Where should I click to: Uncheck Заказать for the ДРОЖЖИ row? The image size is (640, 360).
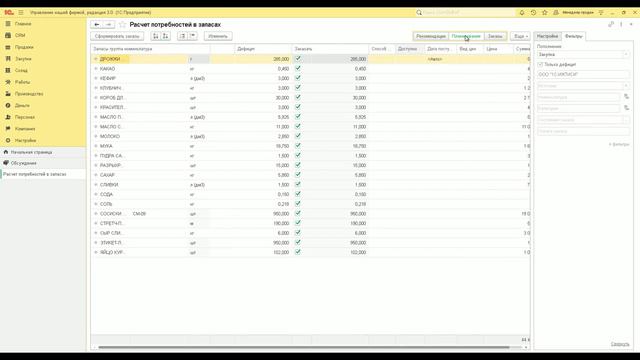[298, 59]
